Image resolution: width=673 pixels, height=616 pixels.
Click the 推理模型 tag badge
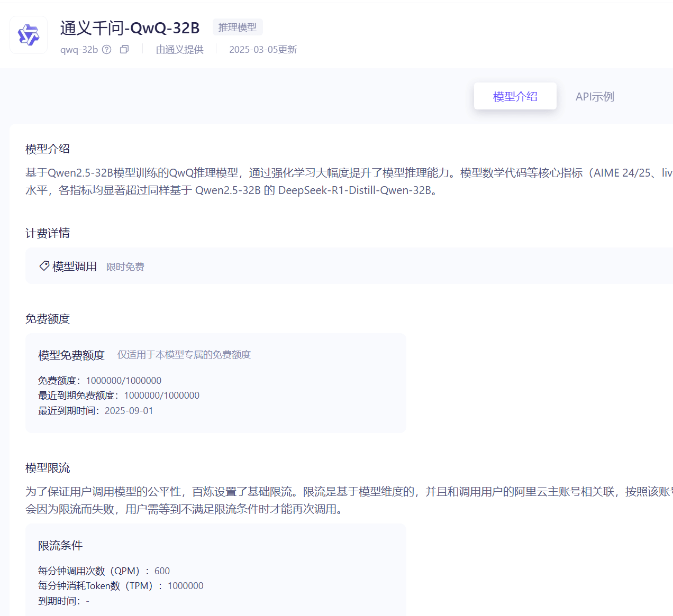pos(238,27)
